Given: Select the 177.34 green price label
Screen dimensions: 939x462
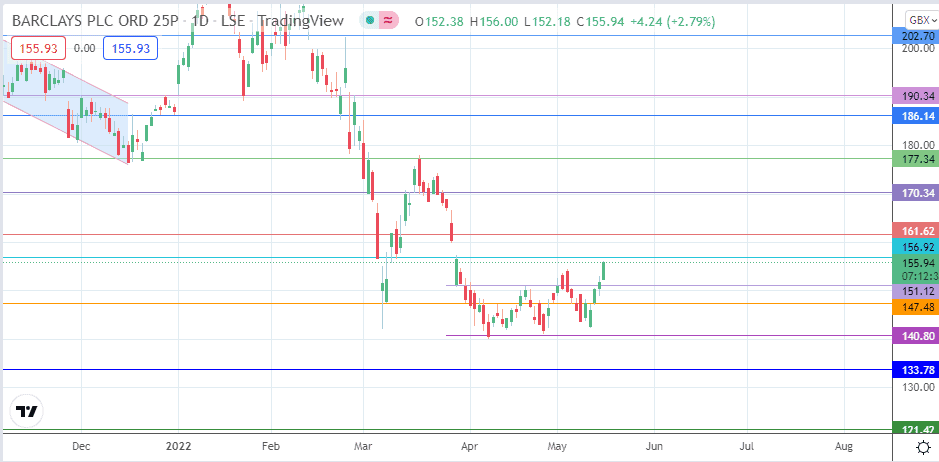Looking at the screenshot, I should click(914, 159).
